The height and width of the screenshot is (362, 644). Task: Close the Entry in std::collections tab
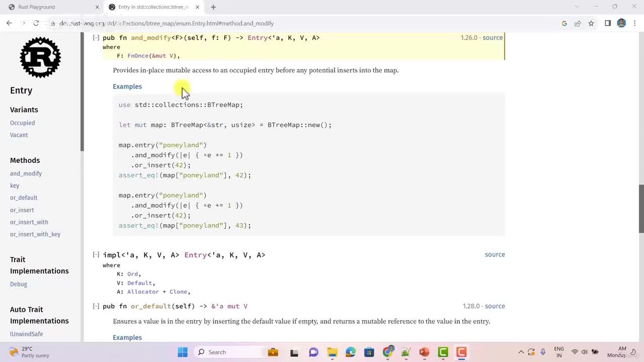pos(198,7)
